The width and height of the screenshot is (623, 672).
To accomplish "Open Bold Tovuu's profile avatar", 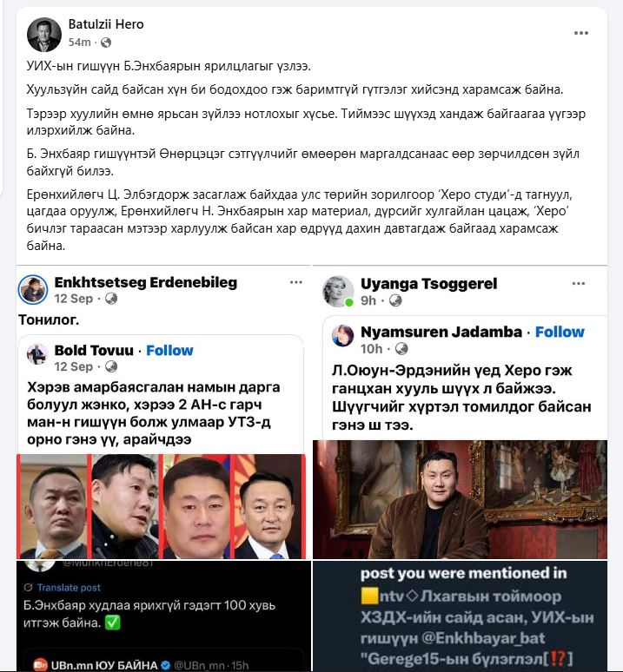I will click(37, 354).
